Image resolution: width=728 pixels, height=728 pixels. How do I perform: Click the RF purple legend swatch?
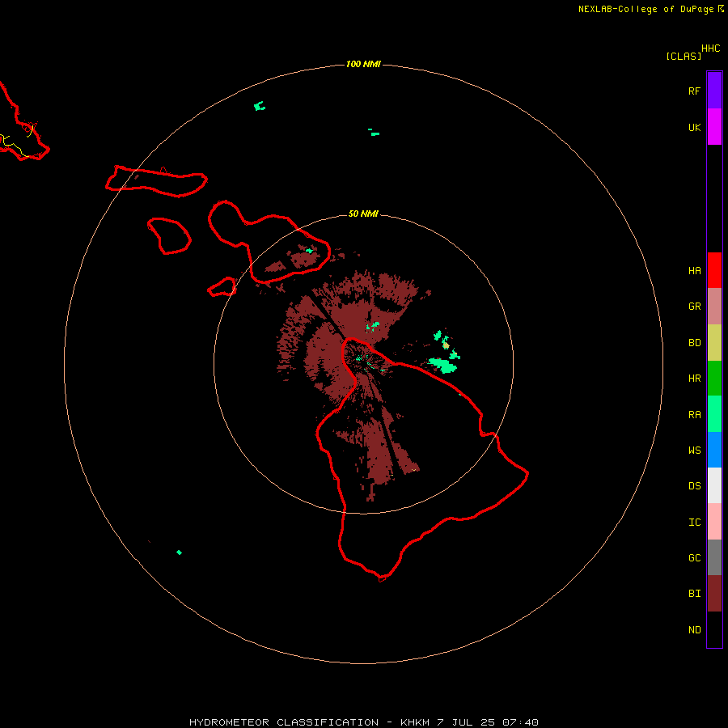(x=714, y=91)
